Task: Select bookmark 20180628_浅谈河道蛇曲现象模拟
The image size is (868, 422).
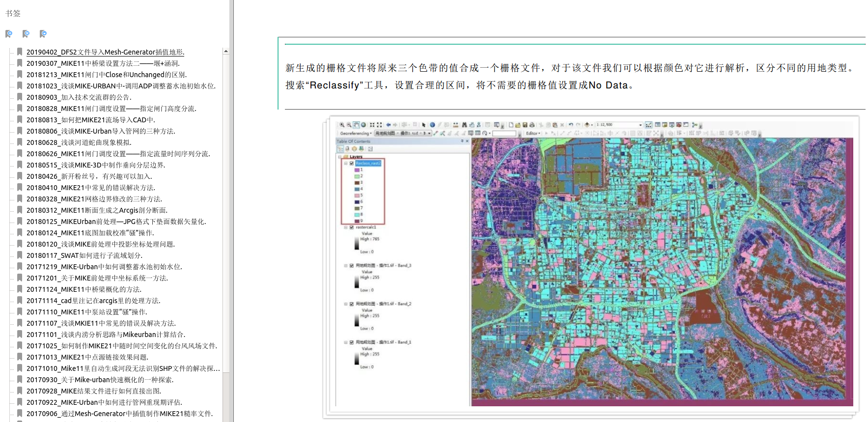Action: (x=79, y=142)
